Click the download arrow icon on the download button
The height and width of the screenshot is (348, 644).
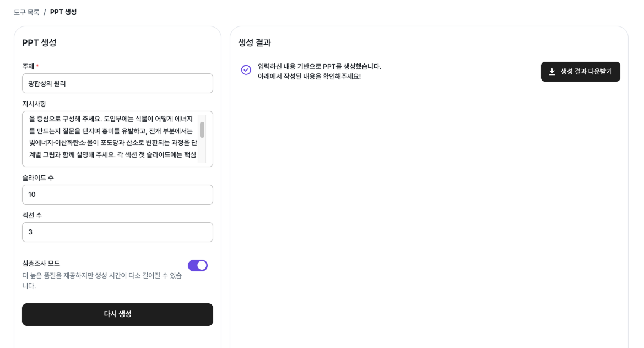pos(551,71)
